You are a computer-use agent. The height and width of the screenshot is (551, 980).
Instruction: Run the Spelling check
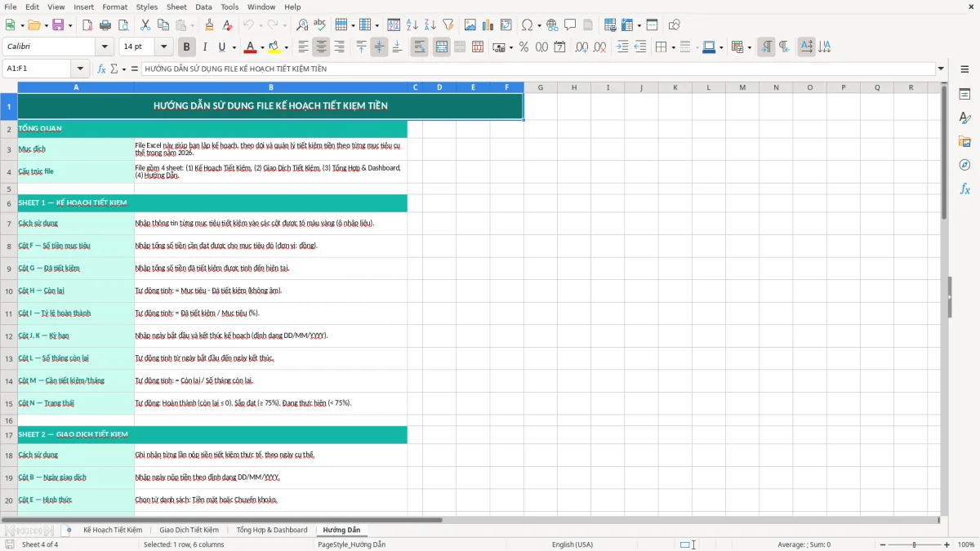click(320, 25)
